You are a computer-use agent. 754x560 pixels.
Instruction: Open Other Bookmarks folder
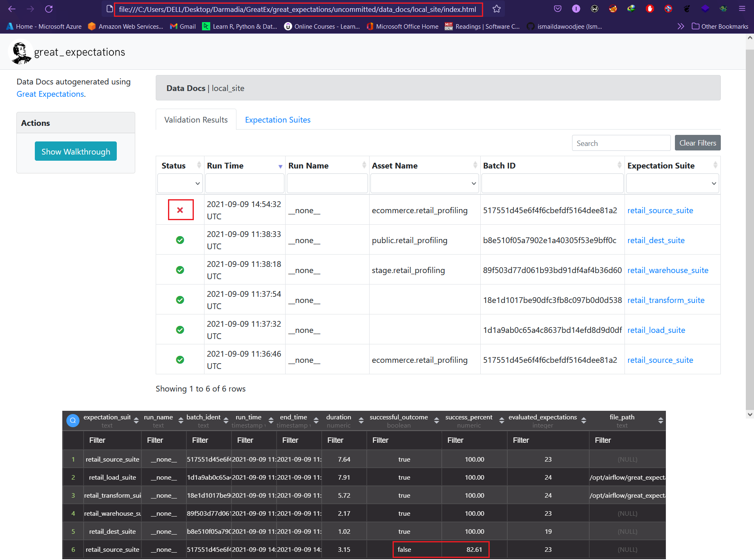[720, 26]
